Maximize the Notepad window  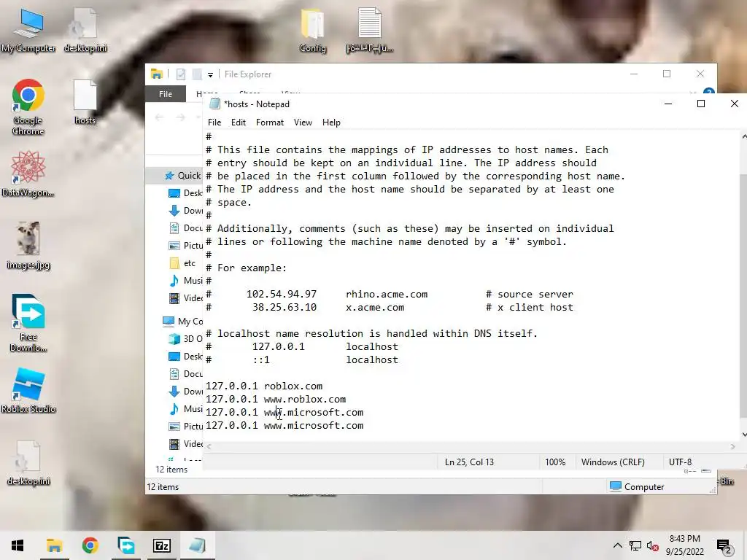[x=701, y=104]
